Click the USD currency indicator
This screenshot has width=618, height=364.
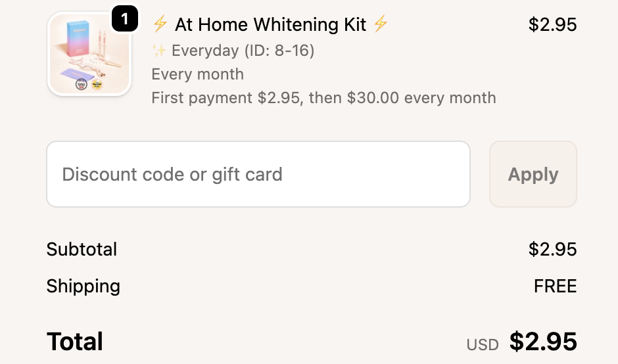(x=482, y=344)
